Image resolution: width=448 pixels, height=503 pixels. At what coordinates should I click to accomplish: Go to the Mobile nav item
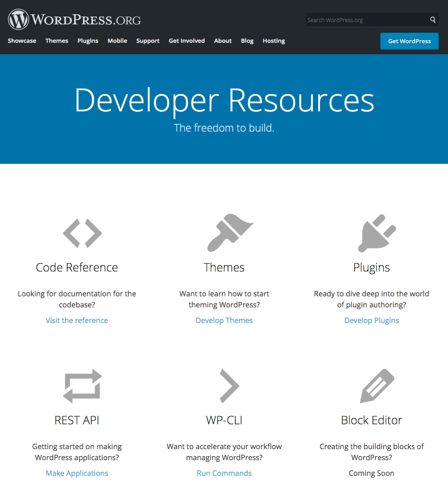(117, 41)
